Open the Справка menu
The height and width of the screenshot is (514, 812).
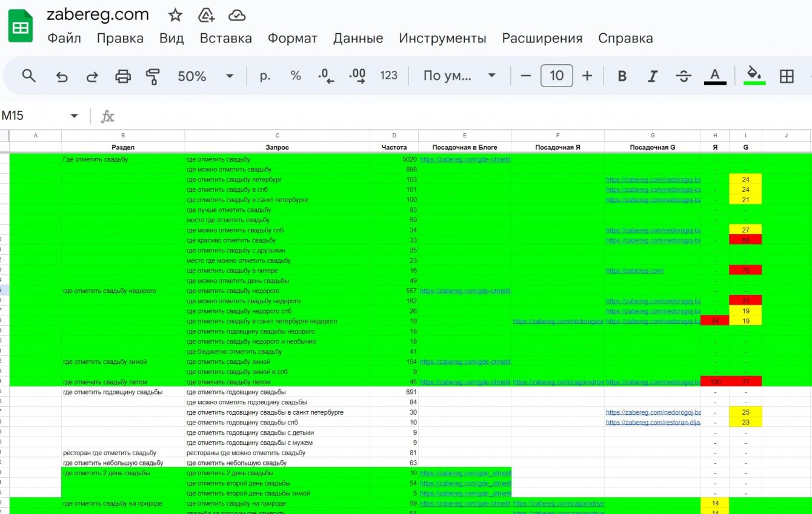pyautogui.click(x=625, y=38)
